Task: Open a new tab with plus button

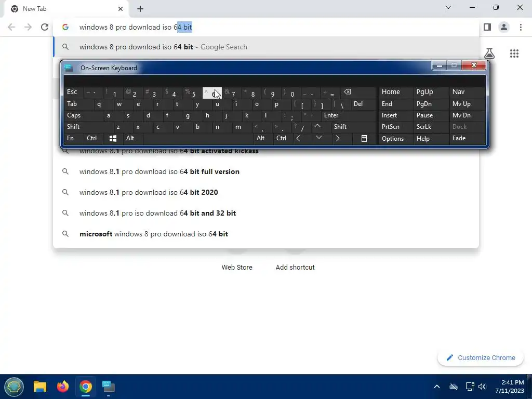Action: [x=140, y=9]
